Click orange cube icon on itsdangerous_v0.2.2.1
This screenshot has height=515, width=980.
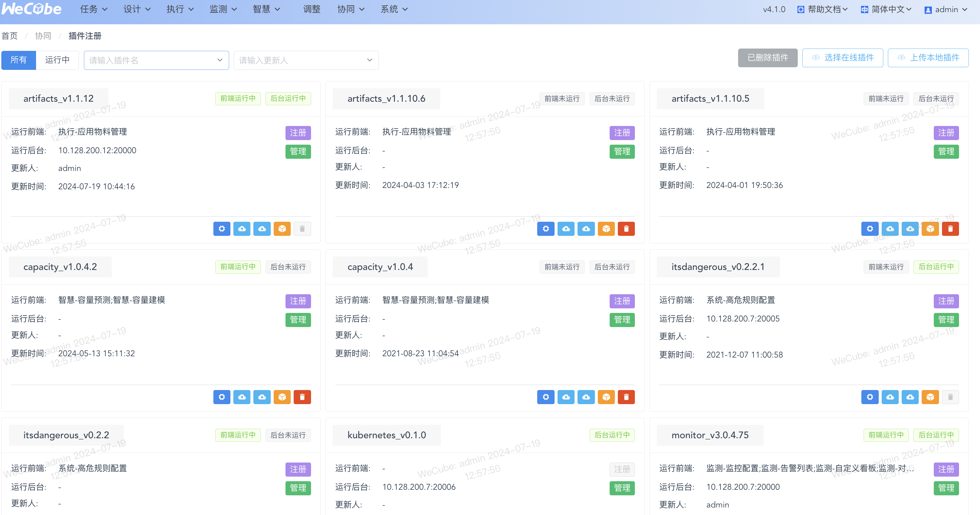point(931,397)
